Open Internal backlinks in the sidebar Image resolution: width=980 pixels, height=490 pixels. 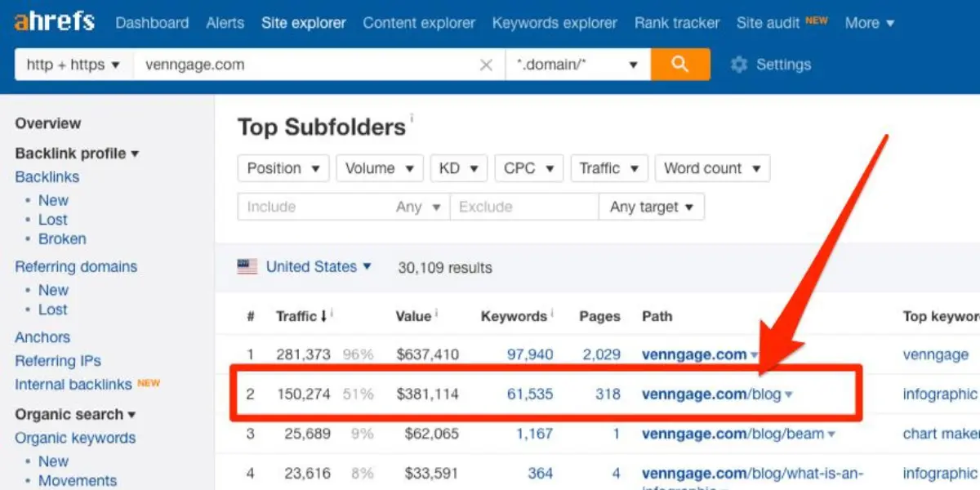pyautogui.click(x=73, y=385)
